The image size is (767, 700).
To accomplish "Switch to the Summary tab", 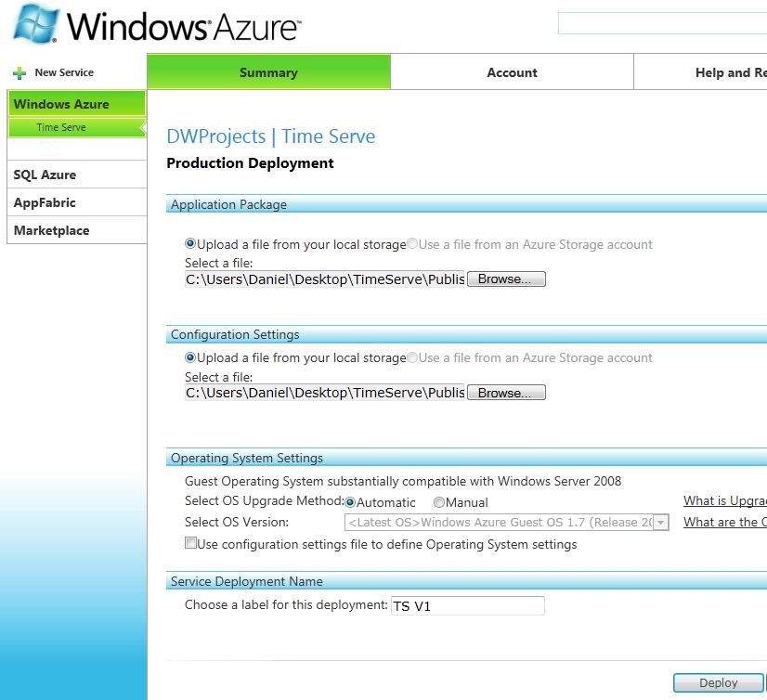I will coord(268,71).
